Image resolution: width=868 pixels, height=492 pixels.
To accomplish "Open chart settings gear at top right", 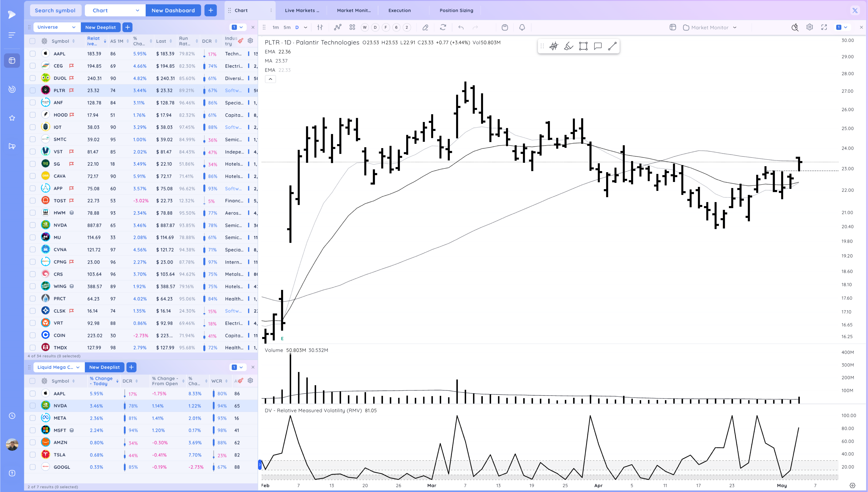I will pos(810,27).
